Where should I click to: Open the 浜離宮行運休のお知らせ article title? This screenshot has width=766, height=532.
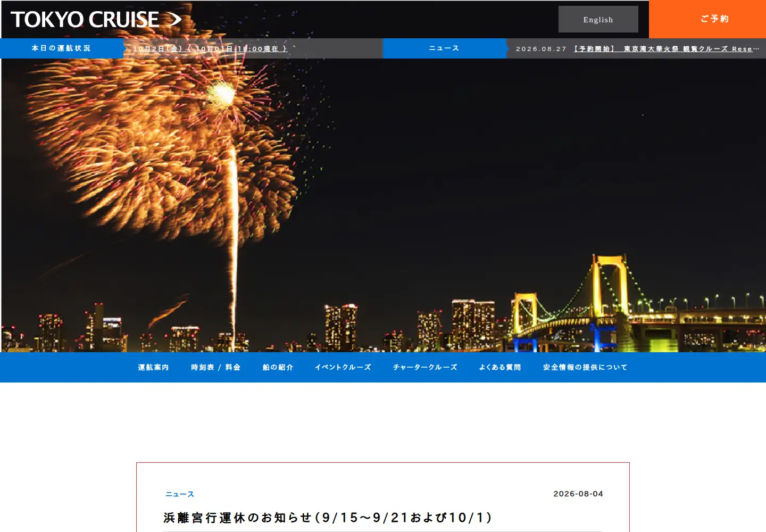328,518
